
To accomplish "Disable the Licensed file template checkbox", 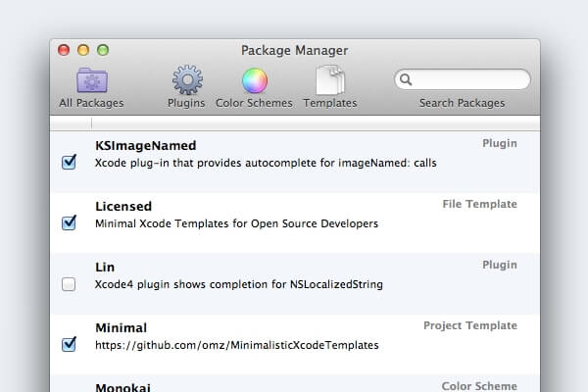I will [x=69, y=222].
